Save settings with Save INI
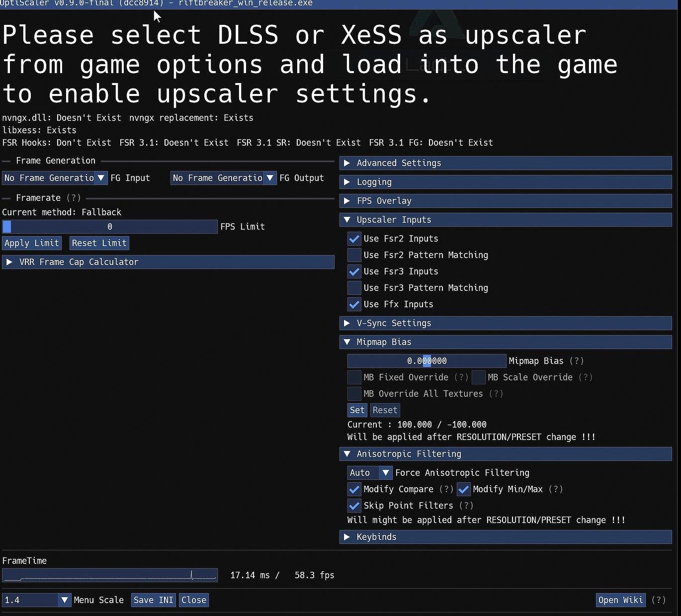 pyautogui.click(x=154, y=600)
